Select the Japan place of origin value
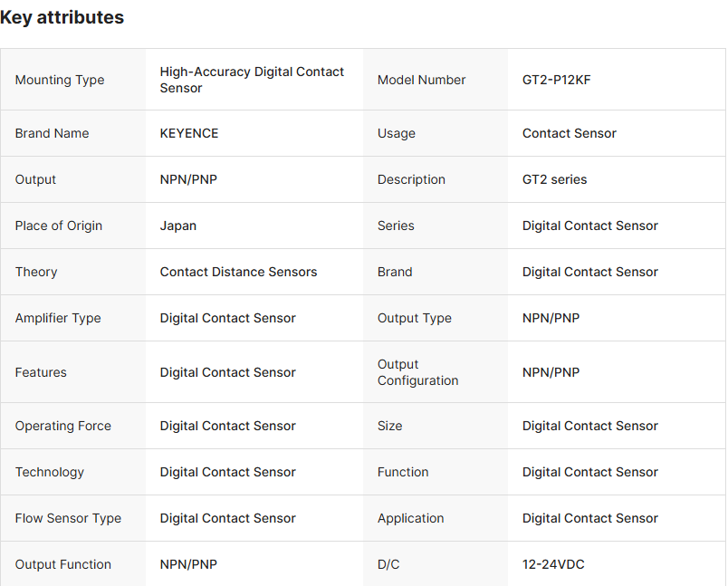Screen dimensions: 728x586 tap(178, 226)
